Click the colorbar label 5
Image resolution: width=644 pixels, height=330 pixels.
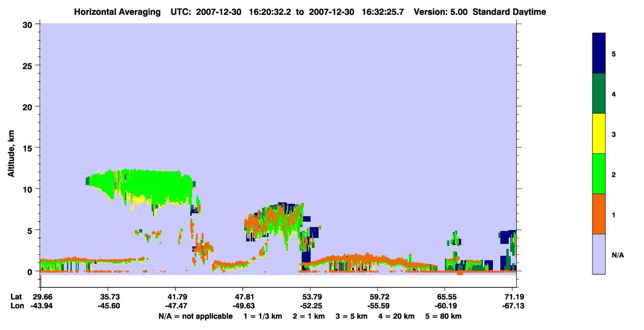coord(614,54)
